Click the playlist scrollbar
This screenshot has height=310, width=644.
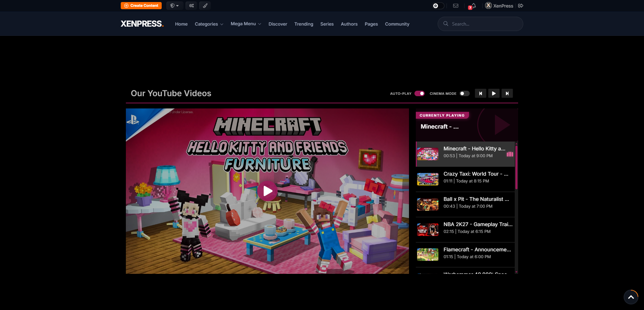516,167
